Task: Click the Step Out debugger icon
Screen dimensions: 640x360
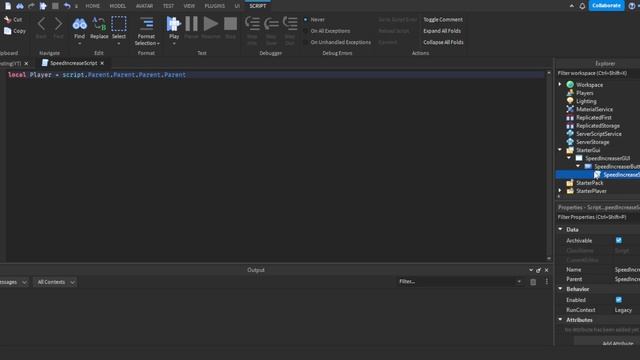Action: click(290, 24)
